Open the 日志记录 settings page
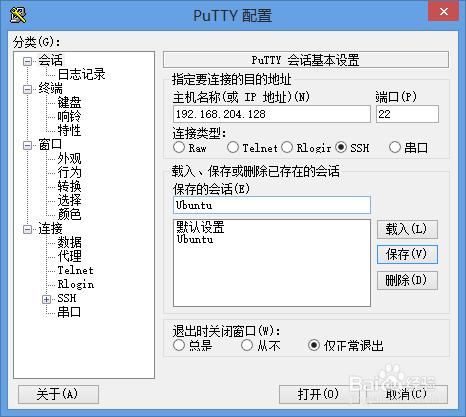The height and width of the screenshot is (417, 466). pos(81,74)
